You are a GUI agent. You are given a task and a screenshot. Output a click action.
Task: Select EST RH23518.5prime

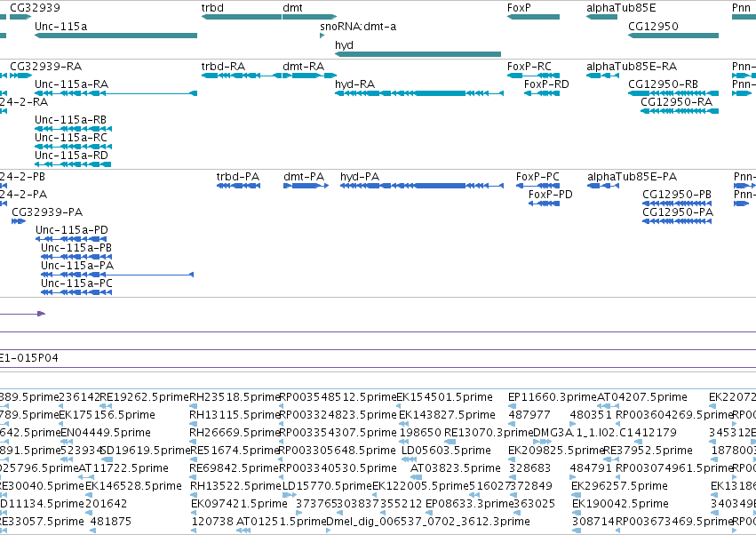coord(235,397)
